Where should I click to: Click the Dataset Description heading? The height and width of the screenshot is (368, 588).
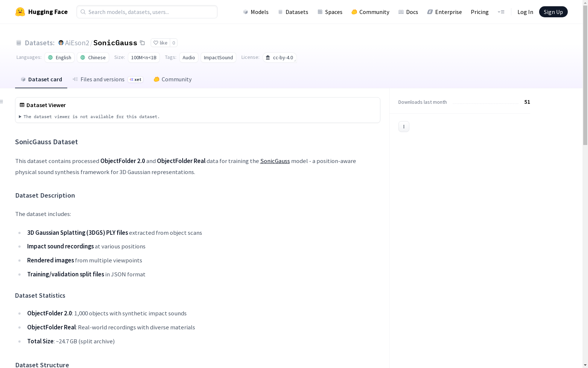[x=45, y=195]
